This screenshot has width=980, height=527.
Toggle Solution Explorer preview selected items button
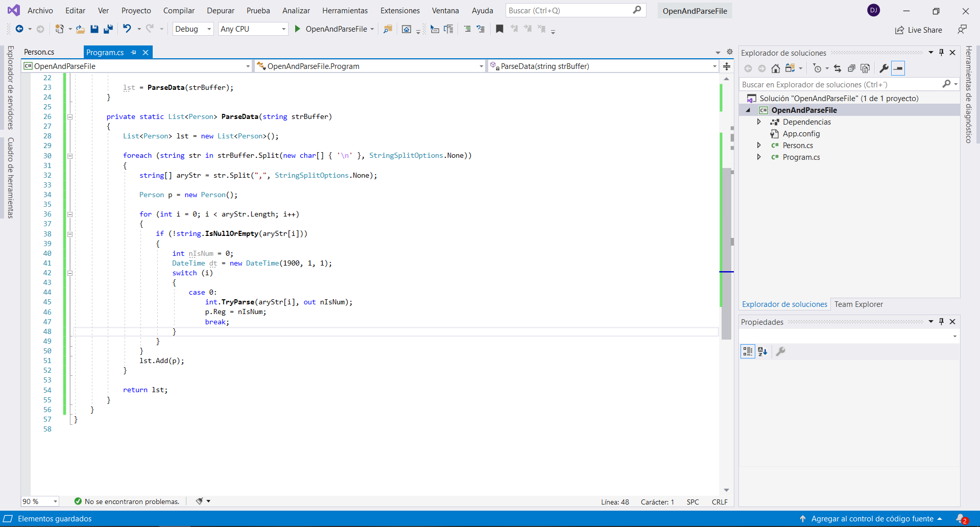(898, 68)
